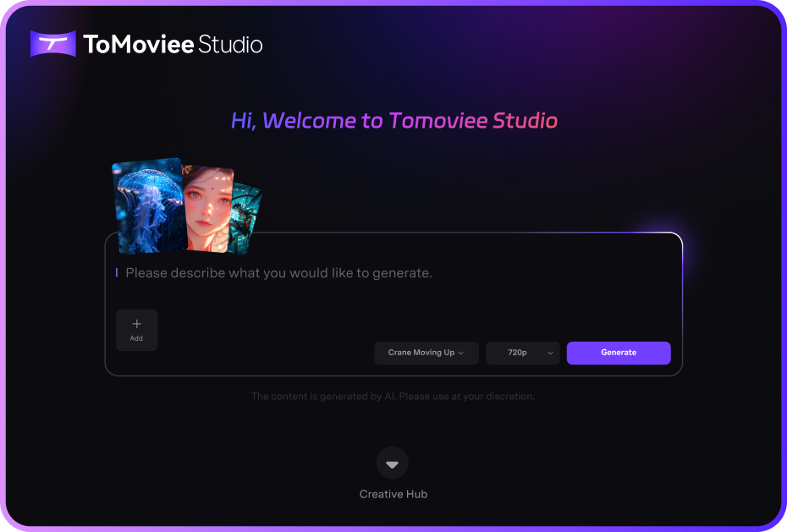Click the chevron arrow in the 720p selector
The width and height of the screenshot is (787, 532).
[x=550, y=354]
